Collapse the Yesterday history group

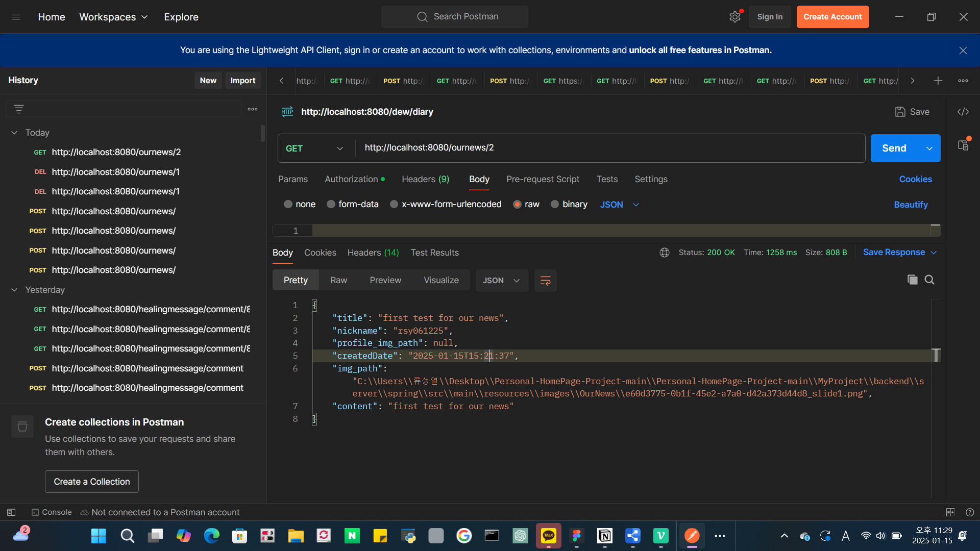coord(14,290)
